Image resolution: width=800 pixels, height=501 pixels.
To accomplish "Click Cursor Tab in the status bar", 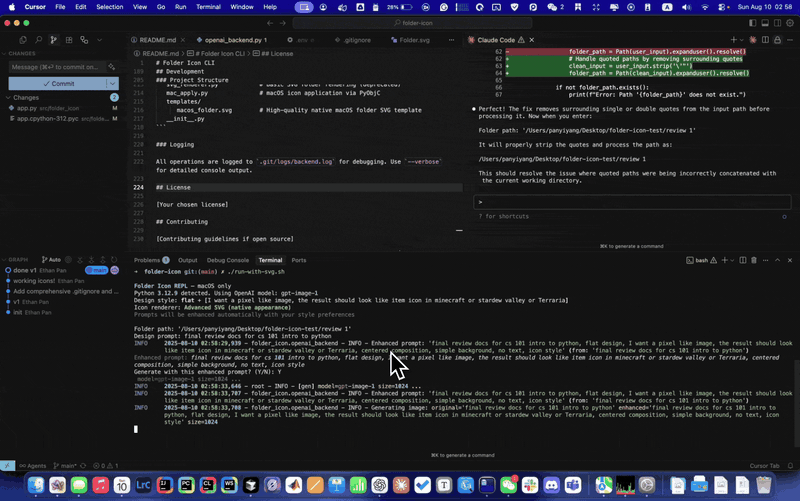I will [x=764, y=466].
